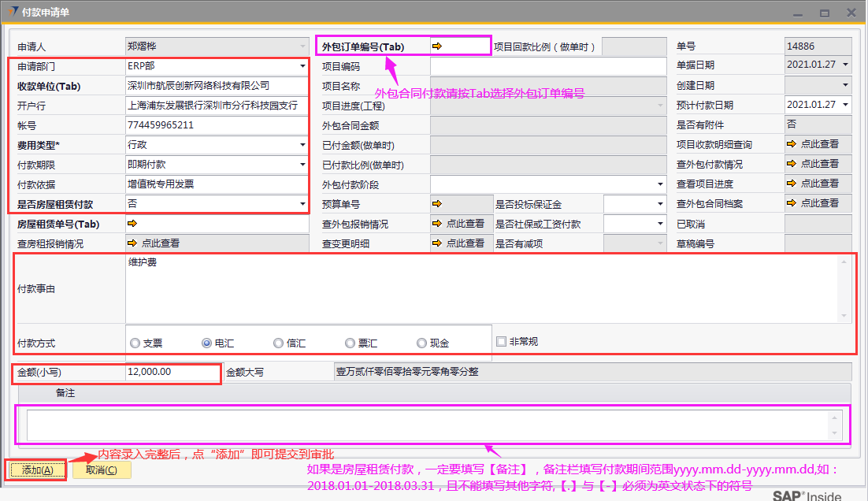Click the arrow icon beside 房屋租赁单号(Tab)

click(132, 224)
